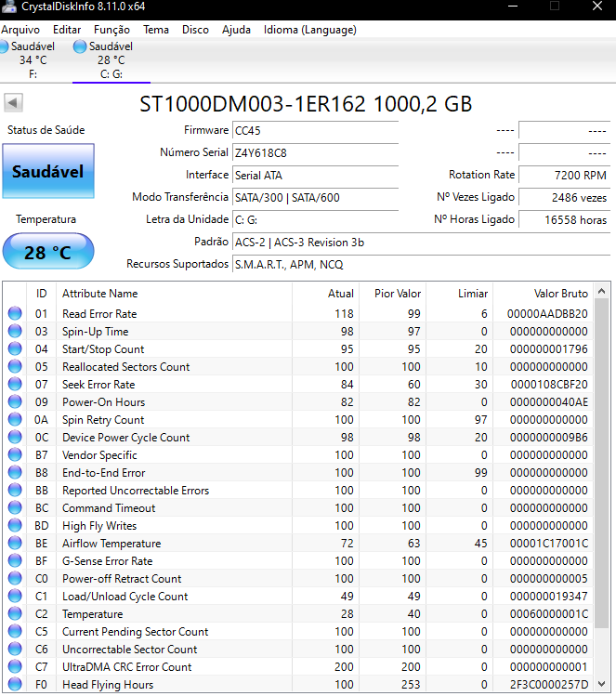Viewport: 616px width, 696px height.
Task: Click the status orb for the C2 Temperature row
Action: click(15, 614)
